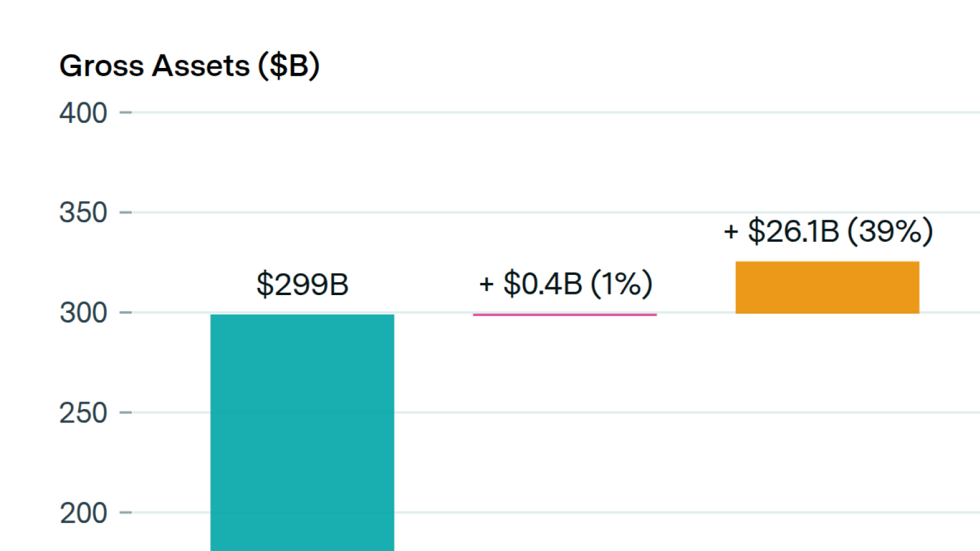
Task: Click the 400-level horizontal gridline
Action: click(551, 113)
